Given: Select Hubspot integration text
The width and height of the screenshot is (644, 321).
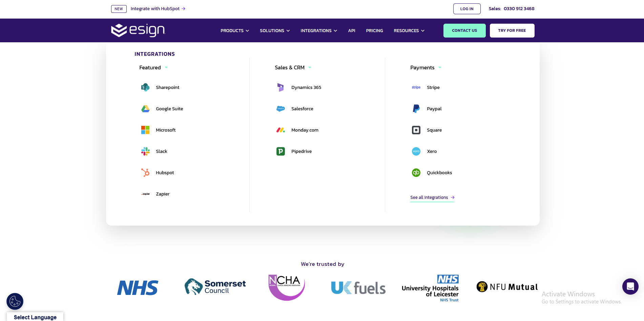Looking at the screenshot, I should click(165, 173).
